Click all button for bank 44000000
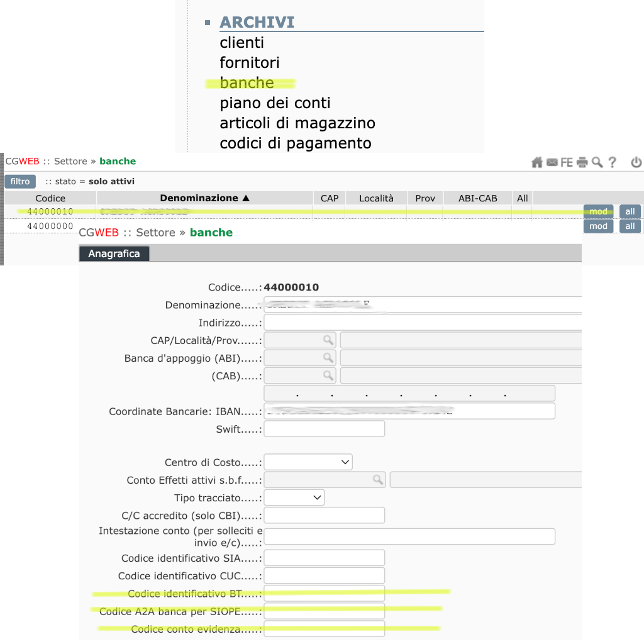Viewport: 644px width, 644px height. [x=630, y=226]
